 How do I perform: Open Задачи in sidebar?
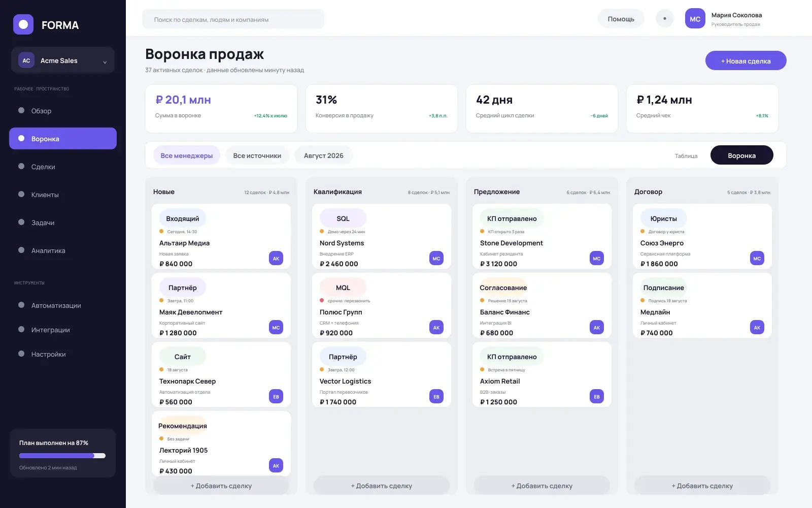point(63,223)
